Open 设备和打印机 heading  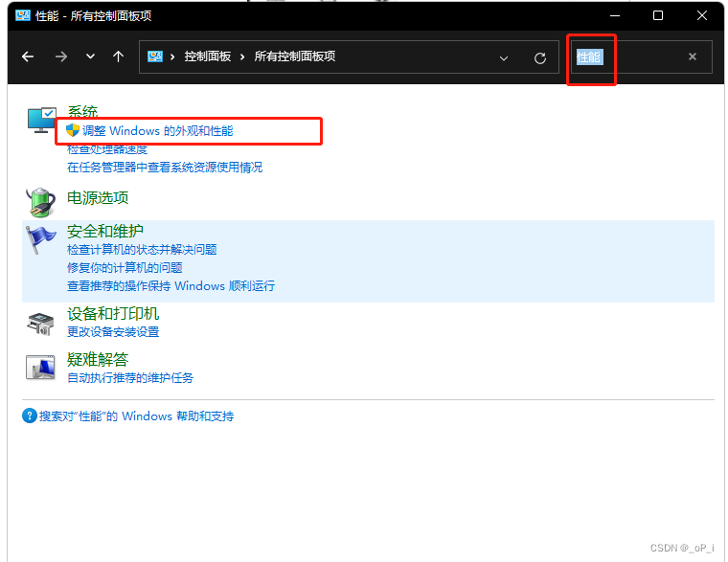tap(113, 314)
